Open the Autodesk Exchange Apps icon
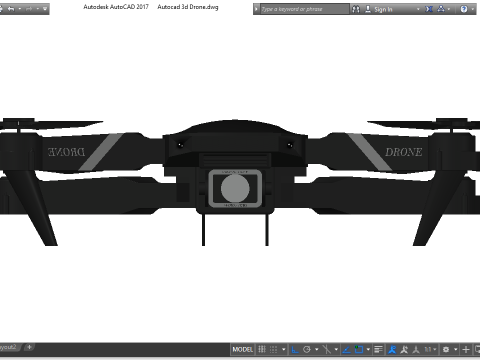 click(429, 9)
